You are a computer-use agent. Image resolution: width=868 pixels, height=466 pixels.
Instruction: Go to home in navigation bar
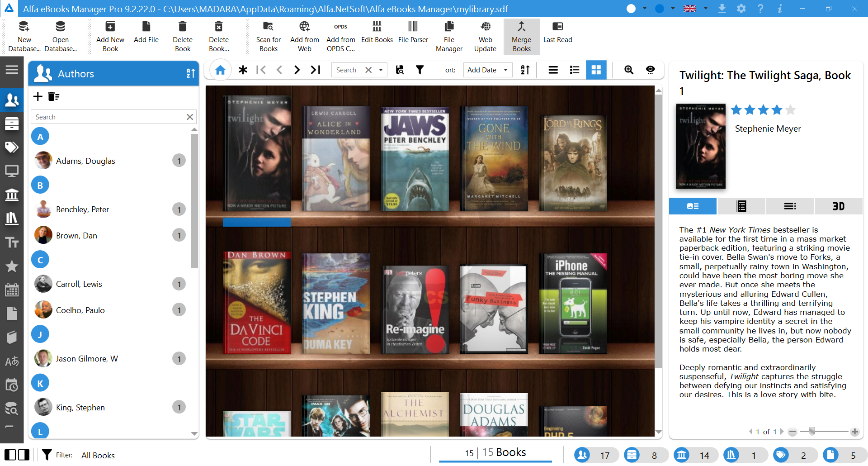(220, 70)
